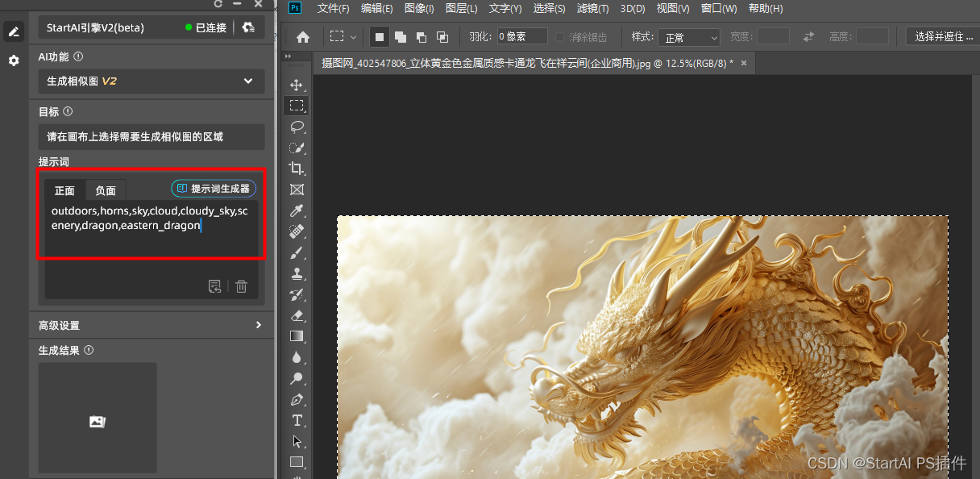Select the Dodge tool
980x479 pixels.
[x=297, y=378]
